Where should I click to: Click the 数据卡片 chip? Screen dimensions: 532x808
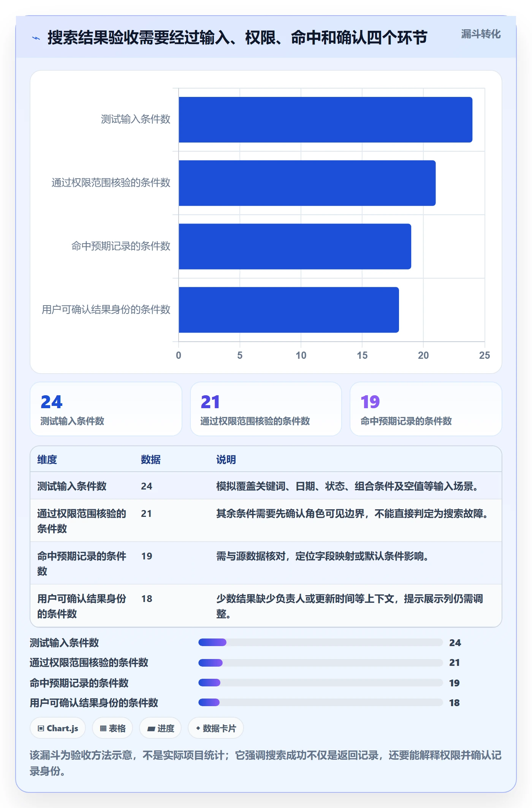click(x=216, y=728)
